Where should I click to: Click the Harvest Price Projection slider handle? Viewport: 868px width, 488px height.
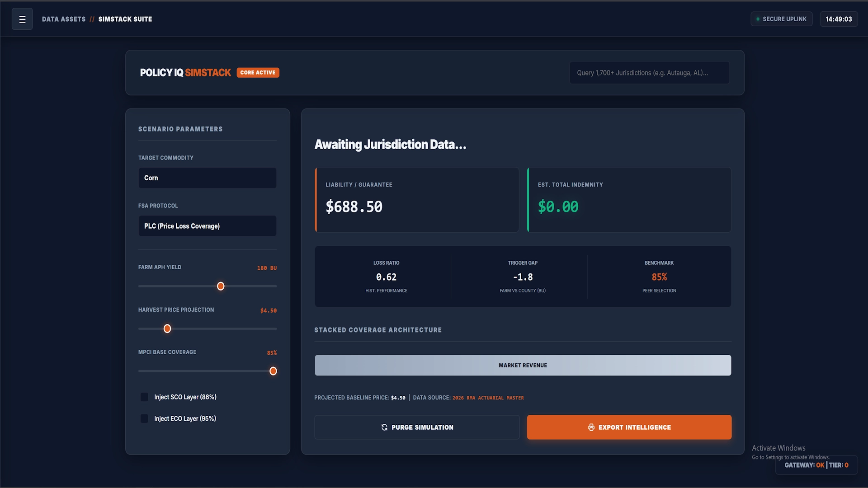[x=167, y=328]
